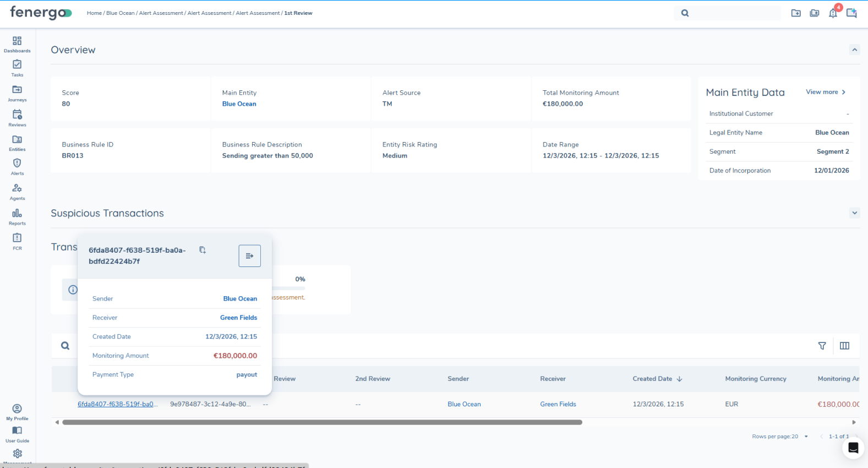Open Alerts in the sidebar
The width and height of the screenshot is (868, 468).
tap(17, 167)
